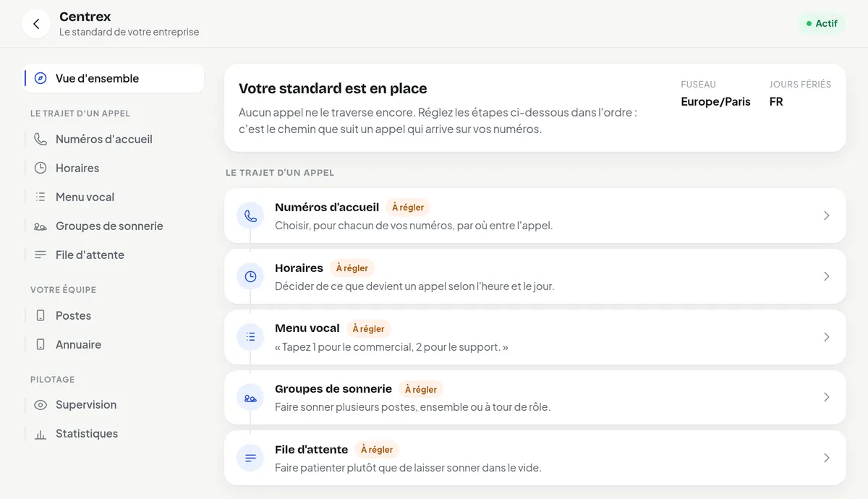Click the Centrex page title

[x=85, y=17]
